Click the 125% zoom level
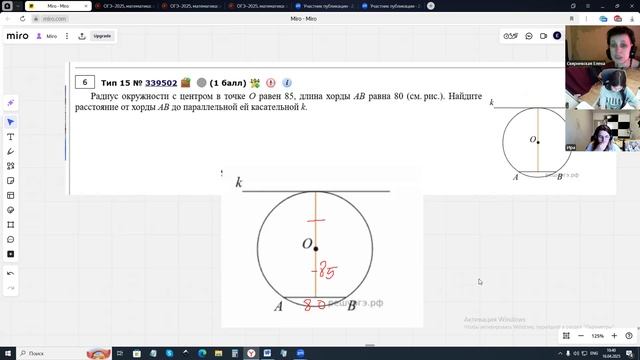The height and width of the screenshot is (360, 640). [x=598, y=336]
